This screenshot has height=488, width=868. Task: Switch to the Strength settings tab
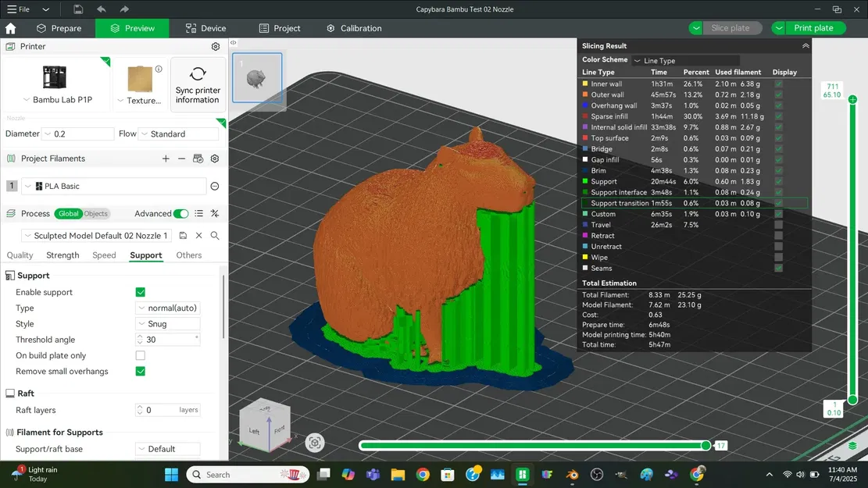(63, 255)
